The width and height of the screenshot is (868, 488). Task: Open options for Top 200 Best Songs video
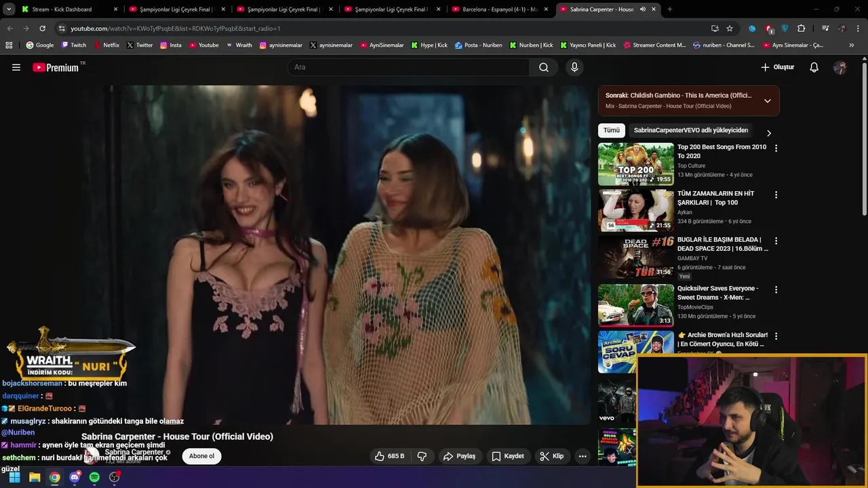(776, 148)
